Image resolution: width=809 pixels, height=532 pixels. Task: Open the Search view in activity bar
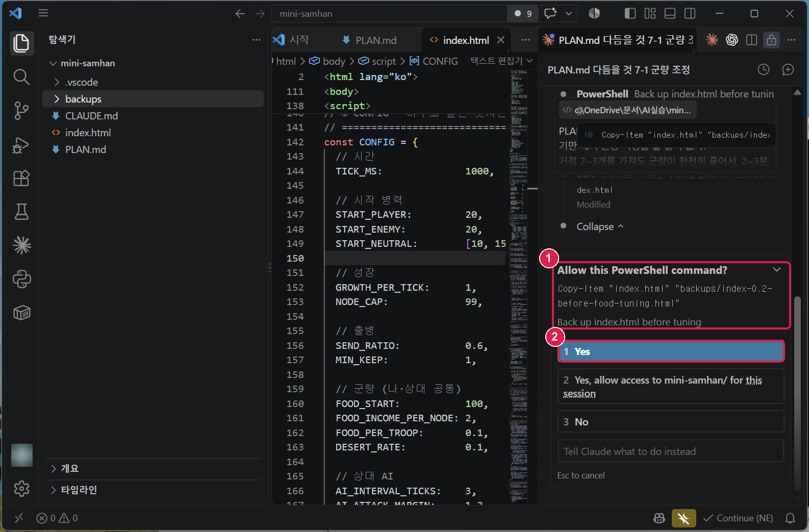pyautogui.click(x=21, y=77)
